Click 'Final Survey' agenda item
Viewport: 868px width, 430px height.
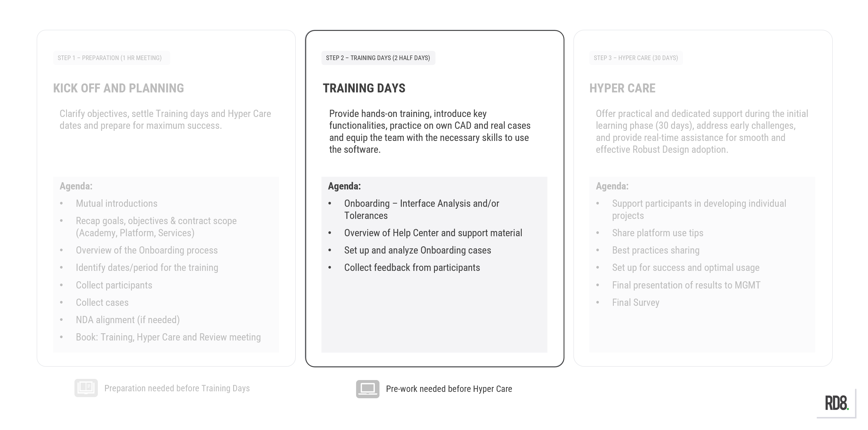tap(635, 303)
